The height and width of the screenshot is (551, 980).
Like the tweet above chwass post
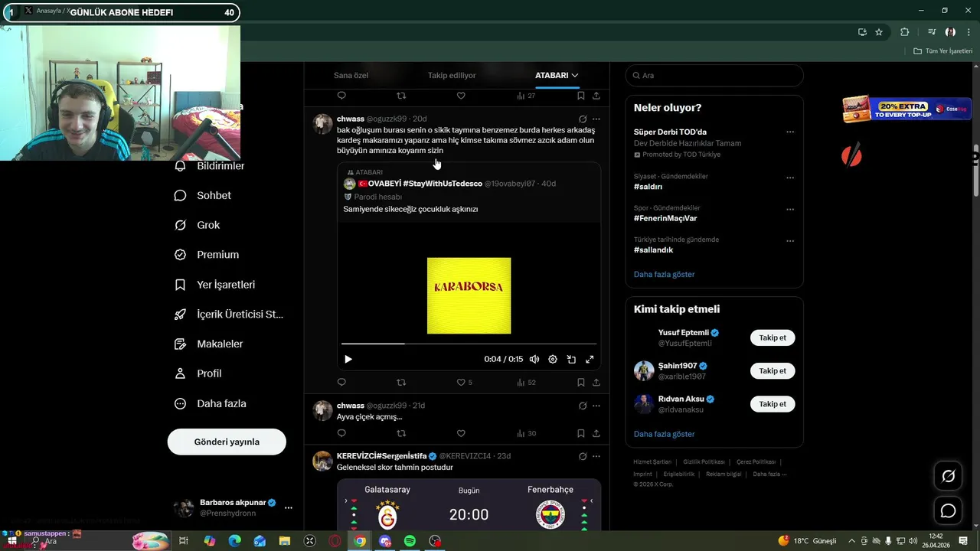click(461, 96)
